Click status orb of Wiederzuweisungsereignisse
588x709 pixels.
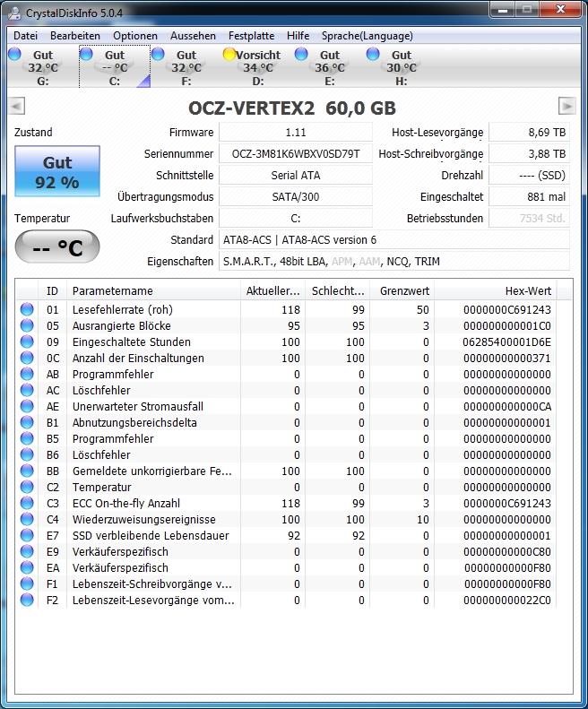pos(27,519)
